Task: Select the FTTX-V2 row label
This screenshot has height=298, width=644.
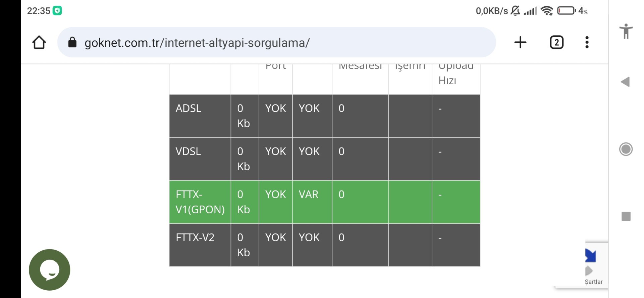Action: [195, 238]
